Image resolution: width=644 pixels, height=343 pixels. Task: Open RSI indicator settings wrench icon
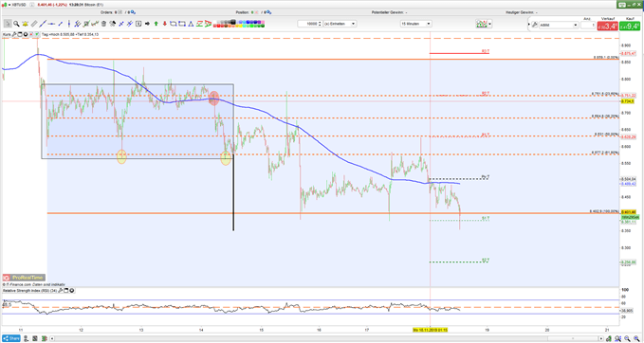pyautogui.click(x=61, y=291)
